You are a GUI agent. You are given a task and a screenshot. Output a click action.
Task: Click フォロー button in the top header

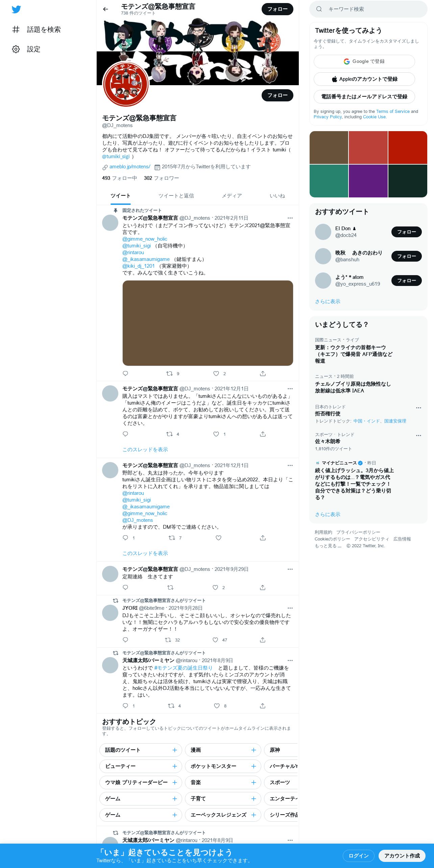[x=278, y=9]
